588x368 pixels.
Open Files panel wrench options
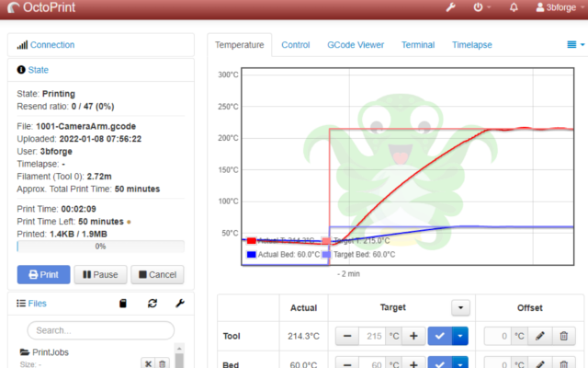[180, 304]
